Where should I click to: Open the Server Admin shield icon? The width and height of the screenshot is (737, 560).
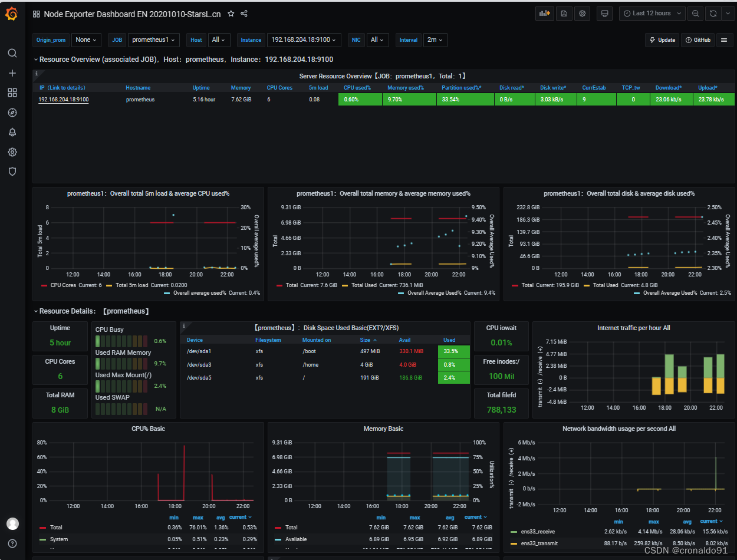click(x=12, y=172)
